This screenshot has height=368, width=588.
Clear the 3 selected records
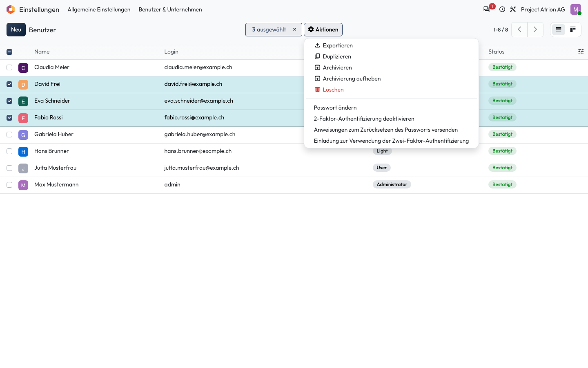pos(294,29)
